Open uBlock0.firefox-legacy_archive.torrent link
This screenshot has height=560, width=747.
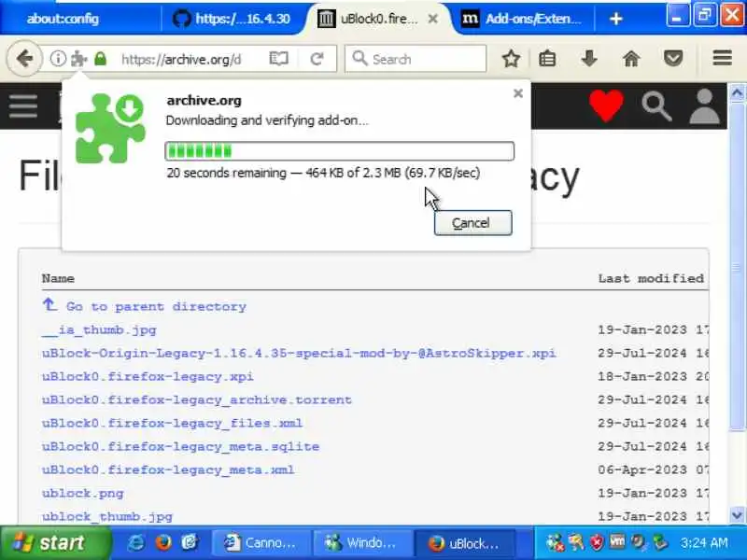click(x=197, y=400)
